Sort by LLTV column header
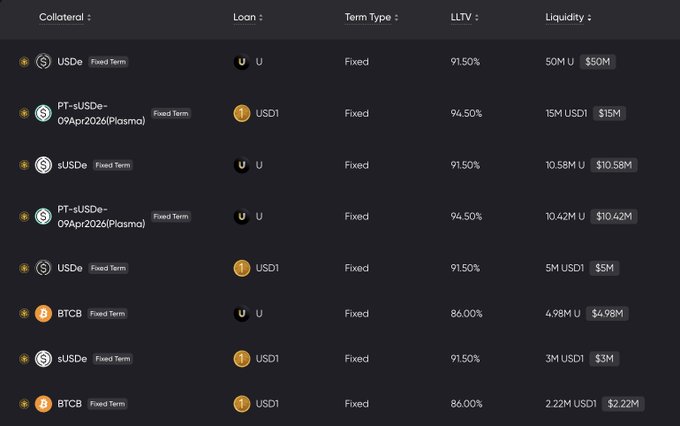This screenshot has width=680, height=426. (466, 18)
